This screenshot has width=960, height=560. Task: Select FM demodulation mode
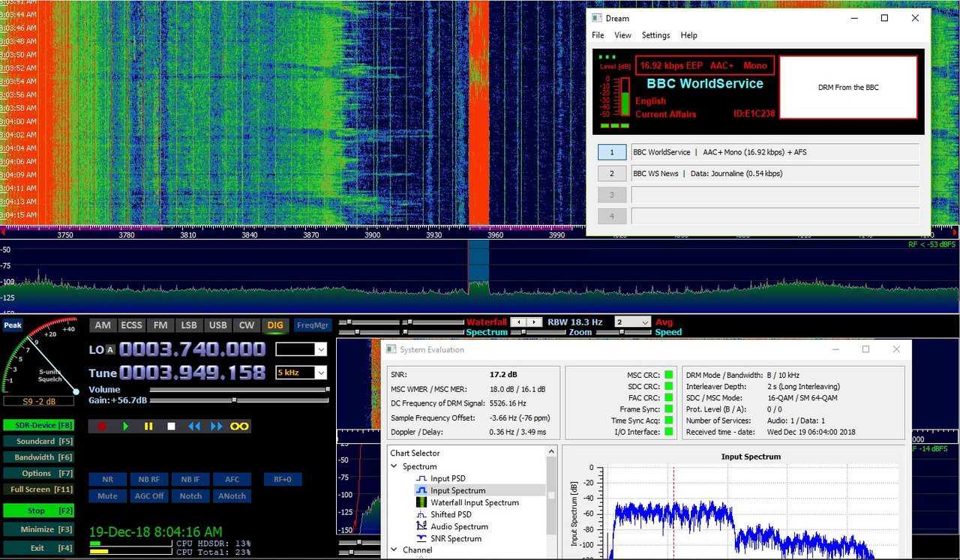[x=160, y=325]
